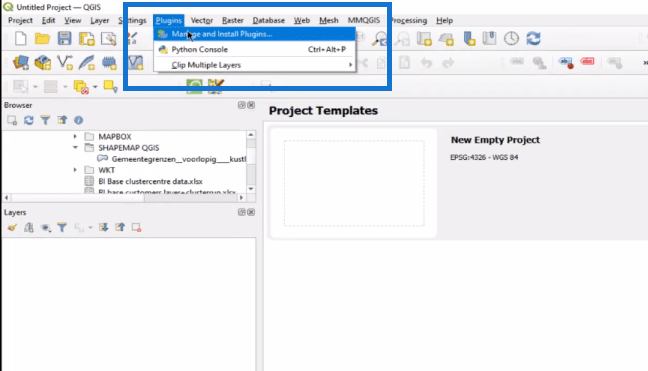Collapse all items in the Layers panel
This screenshot has width=648, height=371.
point(120,227)
